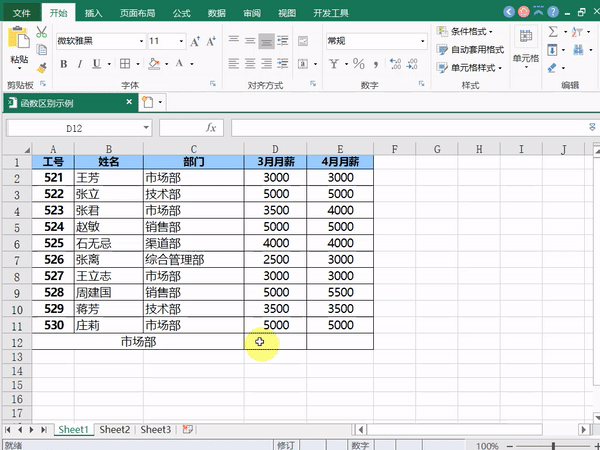The image size is (600, 450).
Task: Click the wrap text icon
Action: tap(303, 41)
